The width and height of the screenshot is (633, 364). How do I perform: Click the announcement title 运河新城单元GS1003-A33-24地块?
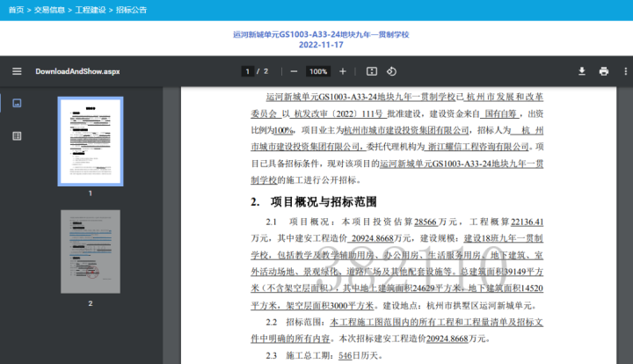tap(321, 34)
